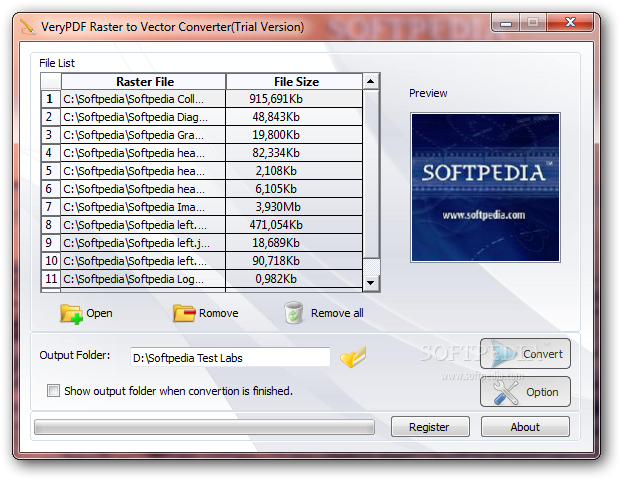
Task: Click row number 6 header cell
Action: 51,189
